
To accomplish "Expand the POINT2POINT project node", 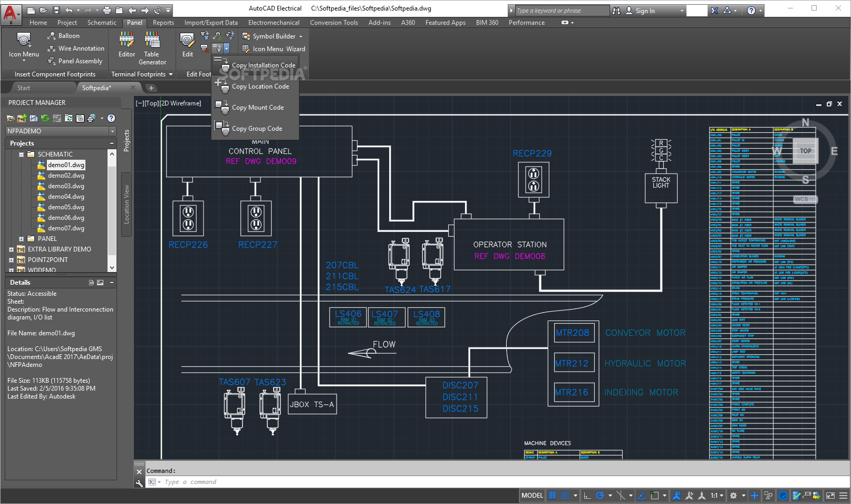I will [x=11, y=260].
